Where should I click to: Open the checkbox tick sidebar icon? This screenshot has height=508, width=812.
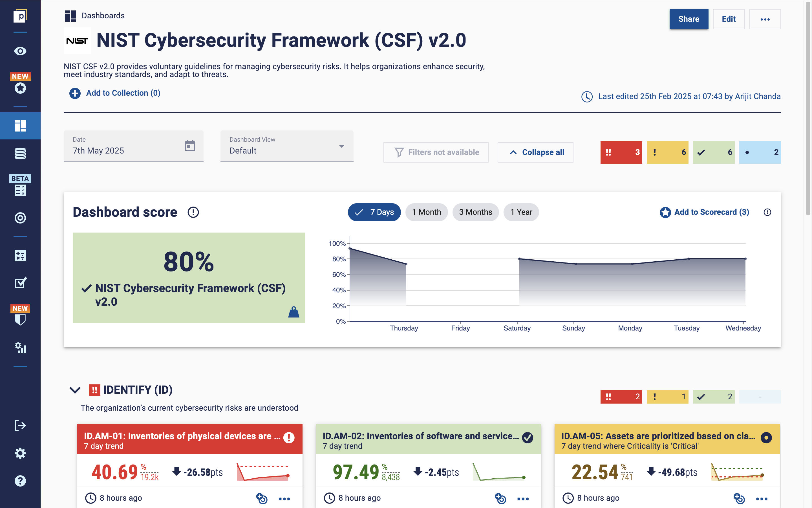pyautogui.click(x=20, y=283)
